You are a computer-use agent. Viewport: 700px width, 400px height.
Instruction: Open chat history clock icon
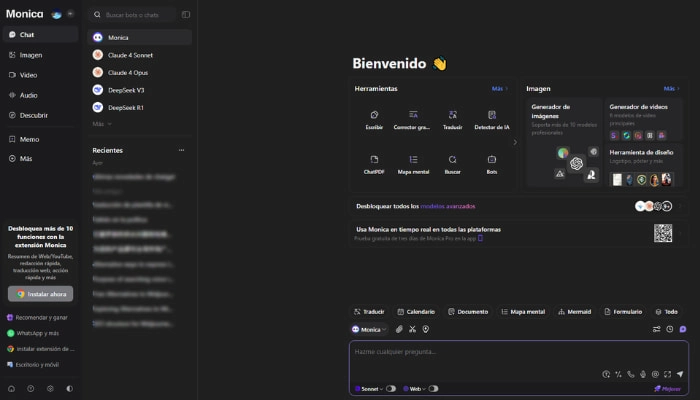click(670, 329)
